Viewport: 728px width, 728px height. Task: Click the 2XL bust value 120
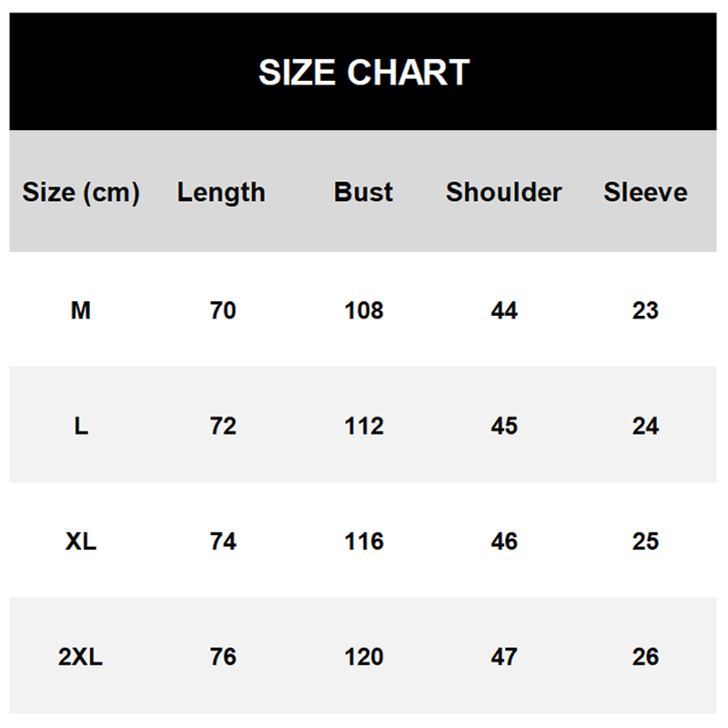[x=364, y=657]
